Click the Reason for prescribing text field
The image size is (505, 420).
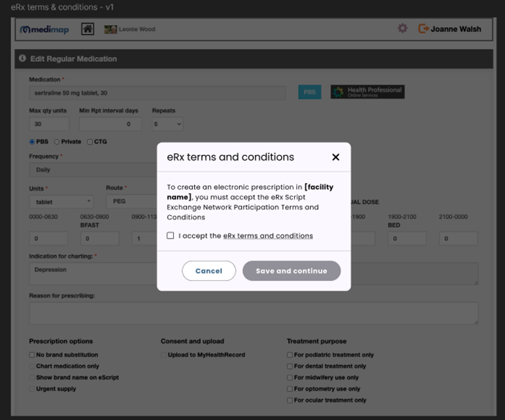tap(253, 313)
